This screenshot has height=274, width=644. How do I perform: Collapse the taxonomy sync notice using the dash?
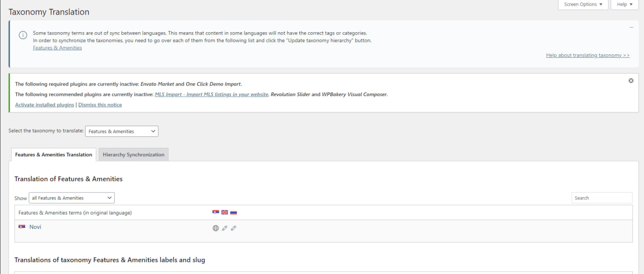[631, 27]
